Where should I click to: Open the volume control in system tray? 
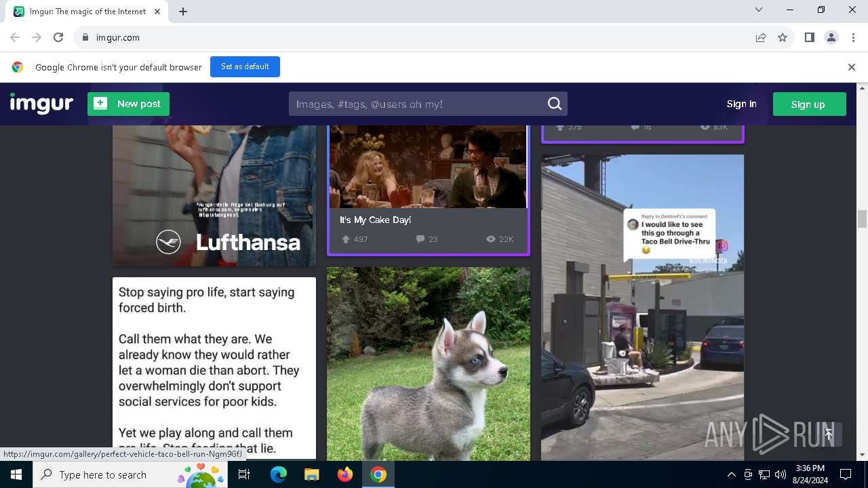click(780, 474)
